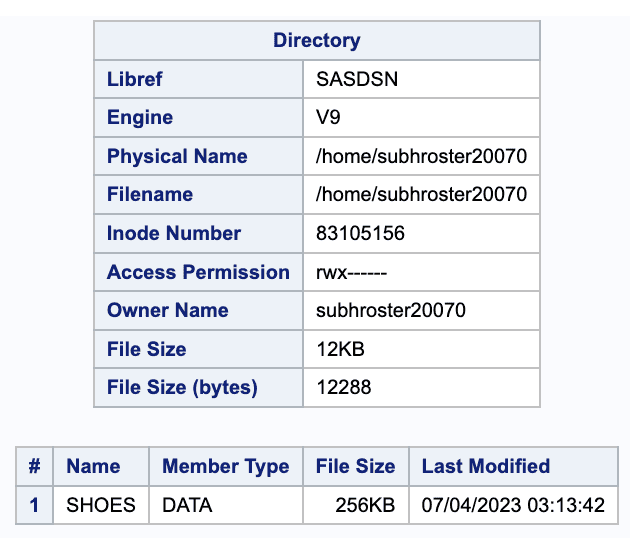Click the Member Type column header
Screen dimensions: 630x538
pos(225,466)
